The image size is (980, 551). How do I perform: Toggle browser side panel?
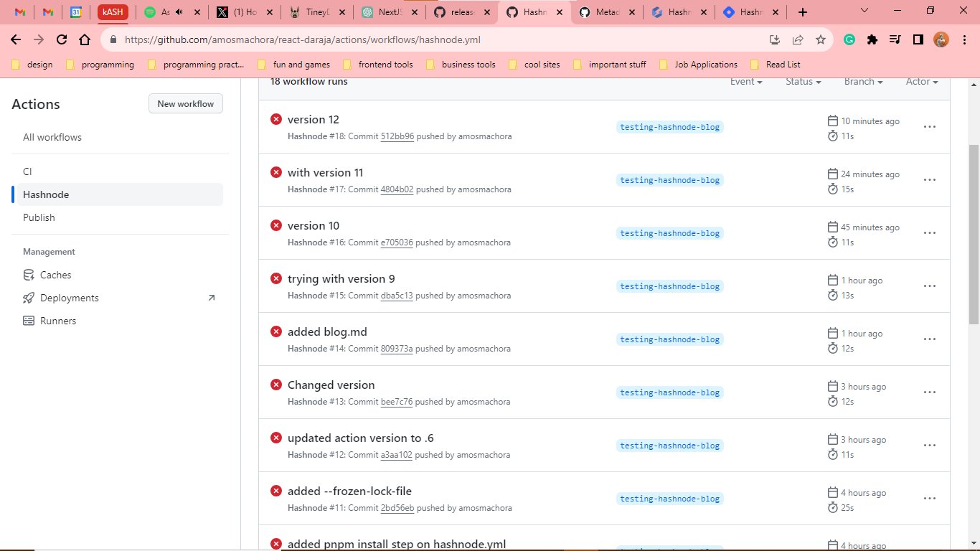coord(918,40)
